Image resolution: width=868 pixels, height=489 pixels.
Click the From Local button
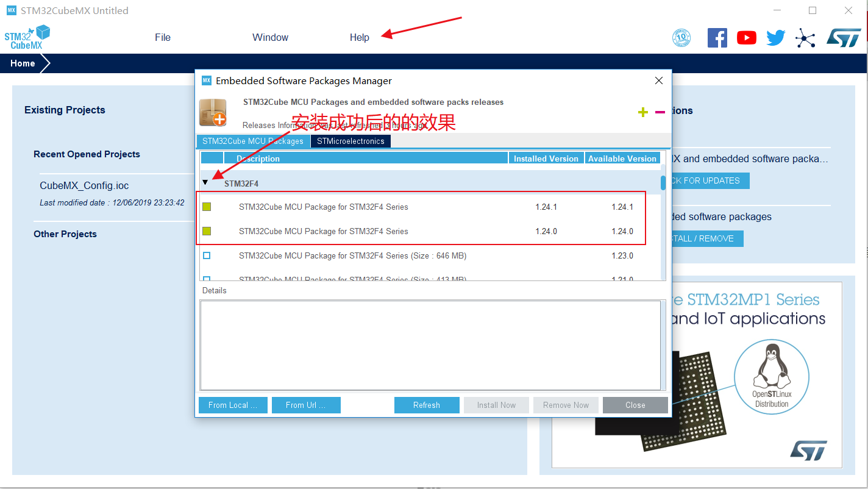233,405
